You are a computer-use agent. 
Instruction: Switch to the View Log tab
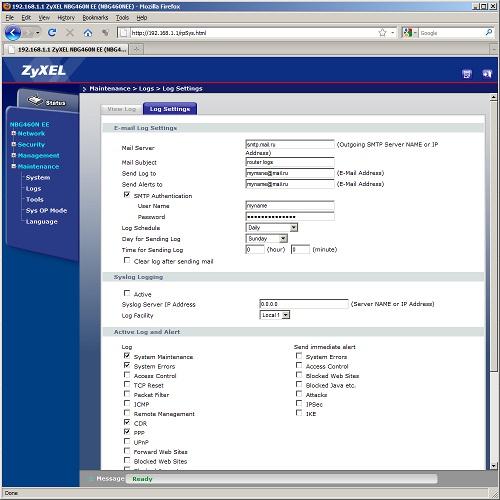tap(121, 109)
